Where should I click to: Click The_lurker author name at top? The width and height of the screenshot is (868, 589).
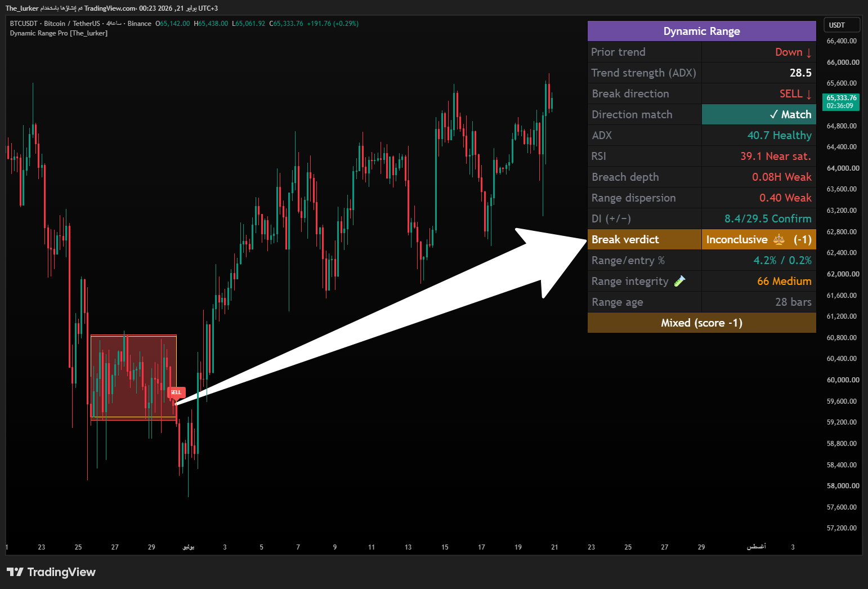(22, 8)
